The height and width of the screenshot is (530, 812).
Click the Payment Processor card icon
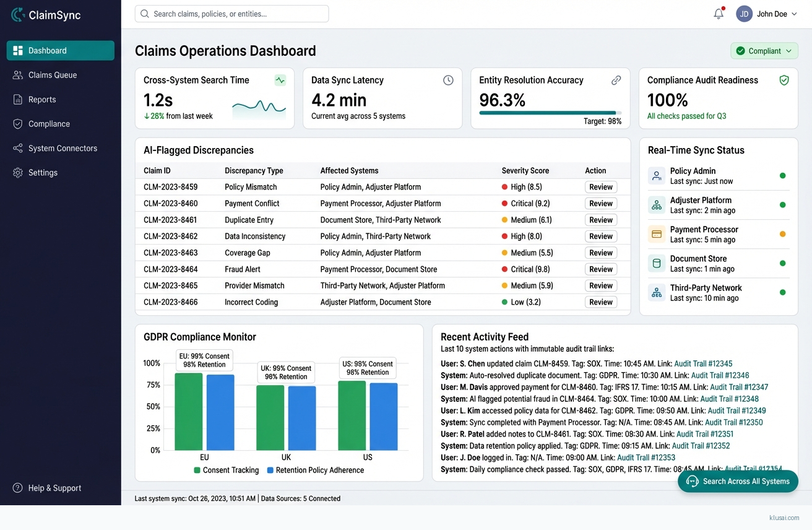(x=657, y=234)
